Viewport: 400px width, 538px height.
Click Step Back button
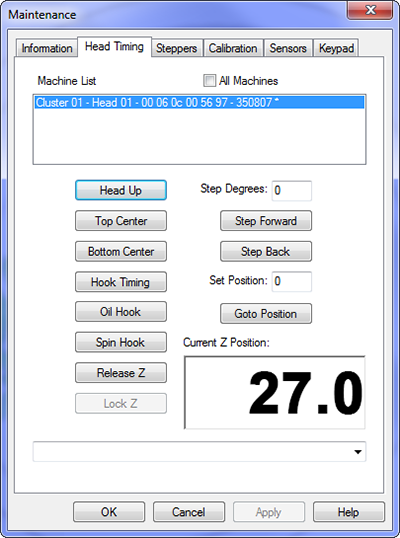(266, 251)
